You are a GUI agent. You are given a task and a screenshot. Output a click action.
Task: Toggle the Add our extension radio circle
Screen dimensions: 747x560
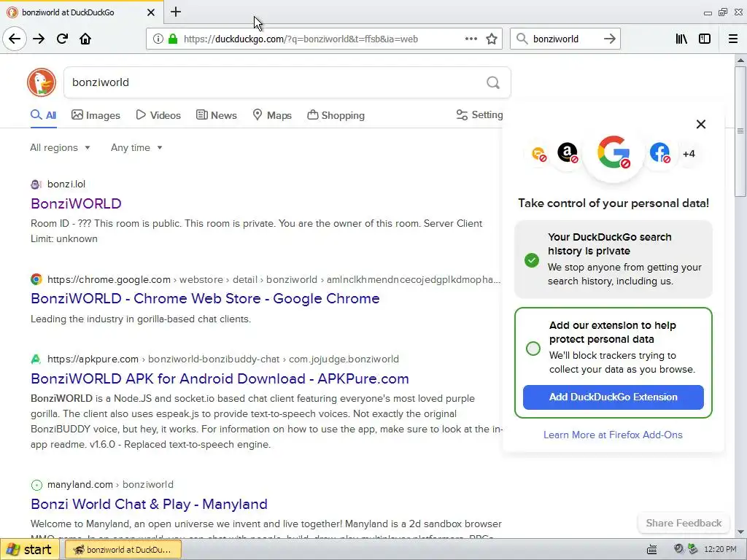click(x=533, y=349)
